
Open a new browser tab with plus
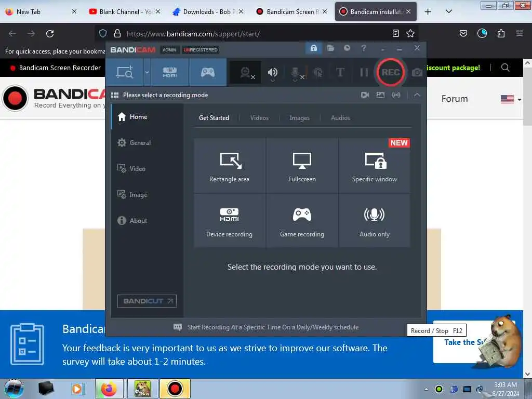pyautogui.click(x=428, y=11)
